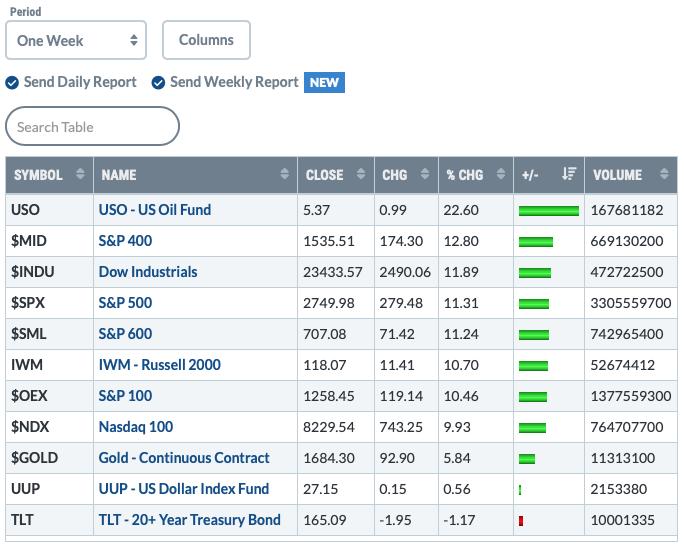Click the % change value 22.60

coord(461,210)
